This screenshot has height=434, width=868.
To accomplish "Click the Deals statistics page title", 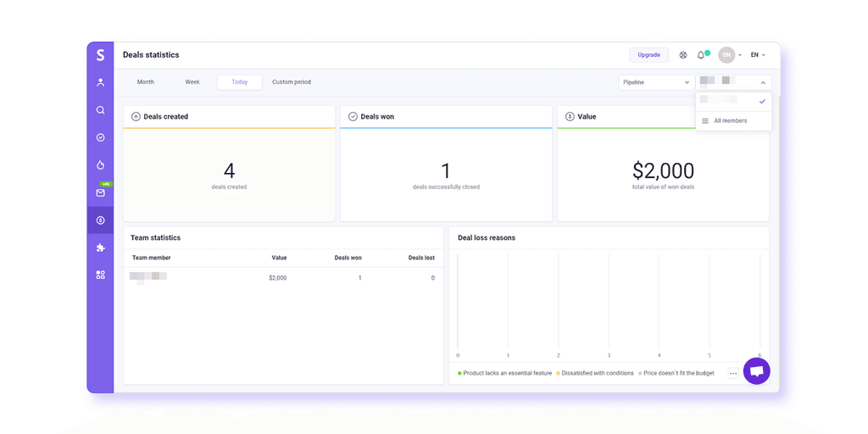I will [151, 55].
